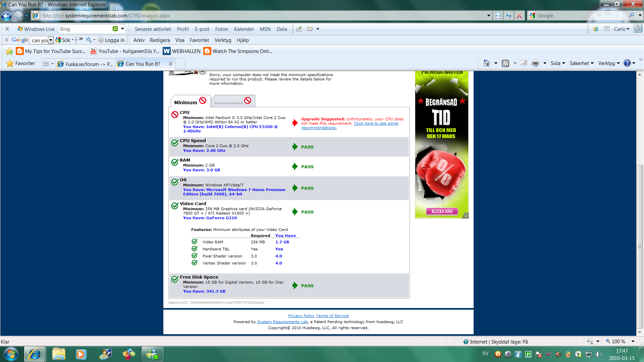The image size is (644, 362).
Task: Open the Favoriter star button
Action: pos(20,63)
